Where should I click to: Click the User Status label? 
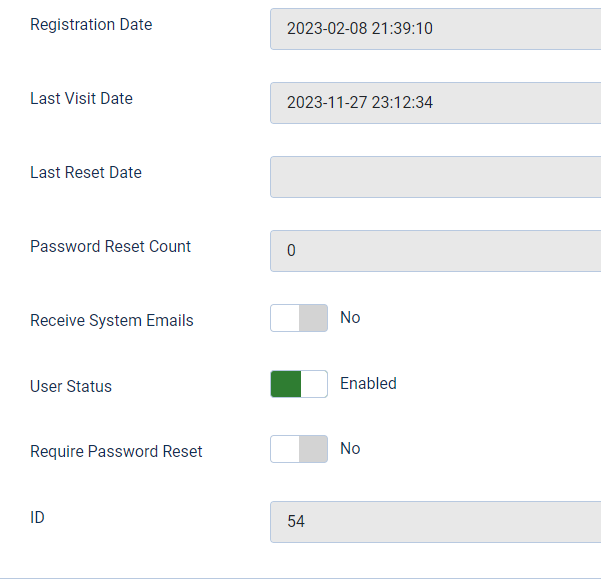(x=71, y=386)
